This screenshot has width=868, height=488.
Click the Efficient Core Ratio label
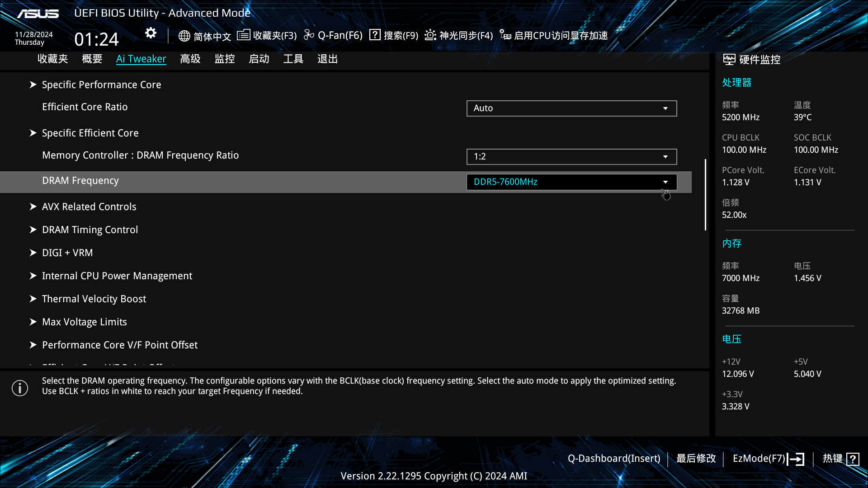[85, 107]
